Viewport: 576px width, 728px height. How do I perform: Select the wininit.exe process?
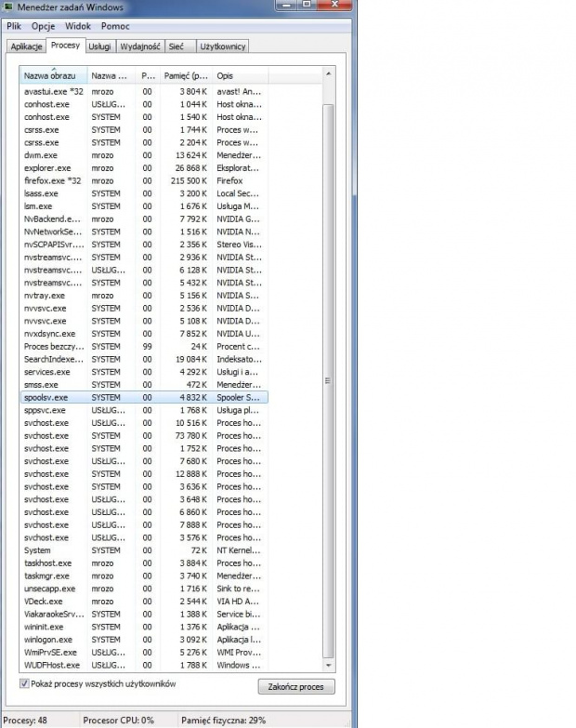tap(144, 628)
